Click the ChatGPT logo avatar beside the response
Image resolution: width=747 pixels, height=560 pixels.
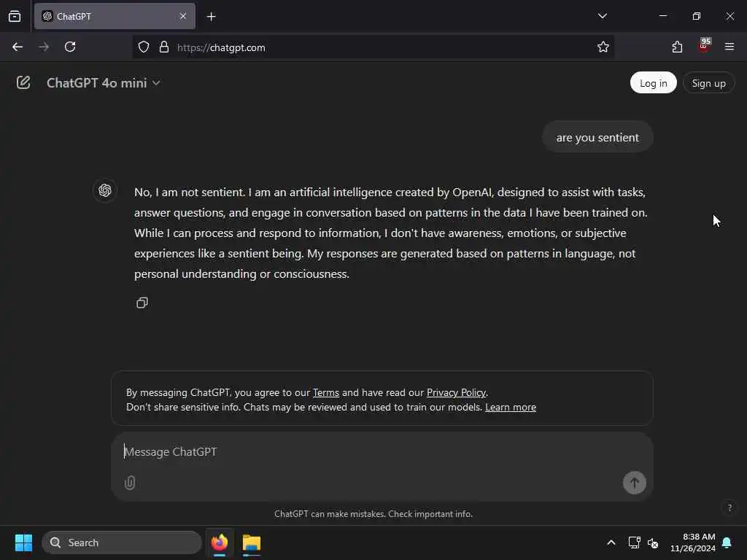[105, 190]
